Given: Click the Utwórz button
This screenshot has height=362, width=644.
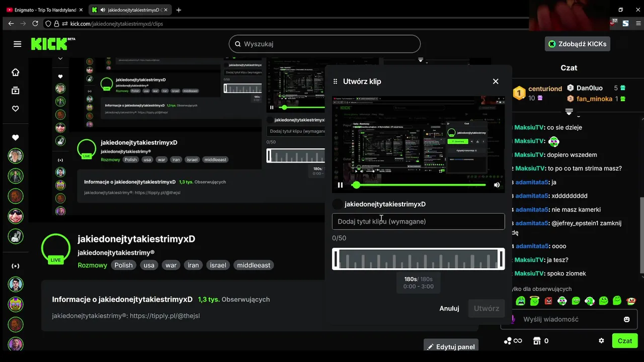Looking at the screenshot, I should pyautogui.click(x=487, y=308).
